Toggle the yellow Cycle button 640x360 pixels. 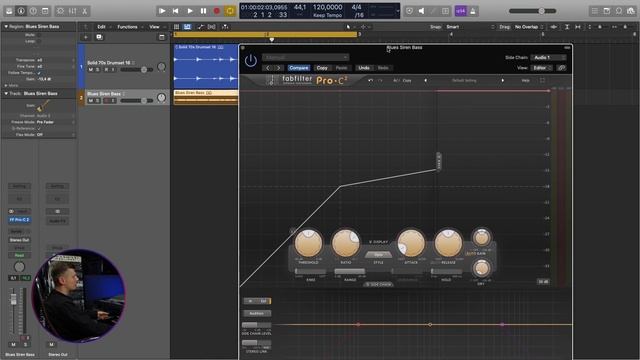(230, 11)
